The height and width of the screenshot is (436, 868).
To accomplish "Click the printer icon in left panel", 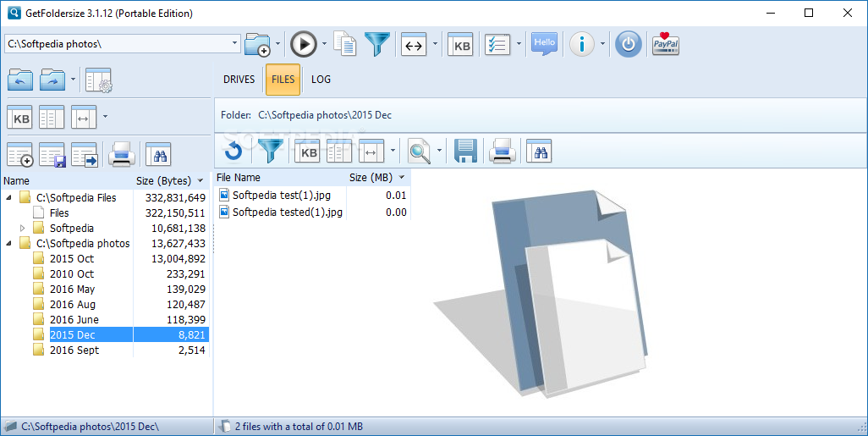I will [122, 155].
